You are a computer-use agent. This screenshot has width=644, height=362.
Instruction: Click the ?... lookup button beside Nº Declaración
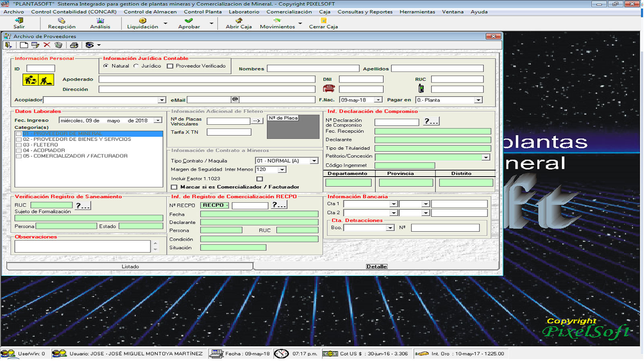pos(431,121)
